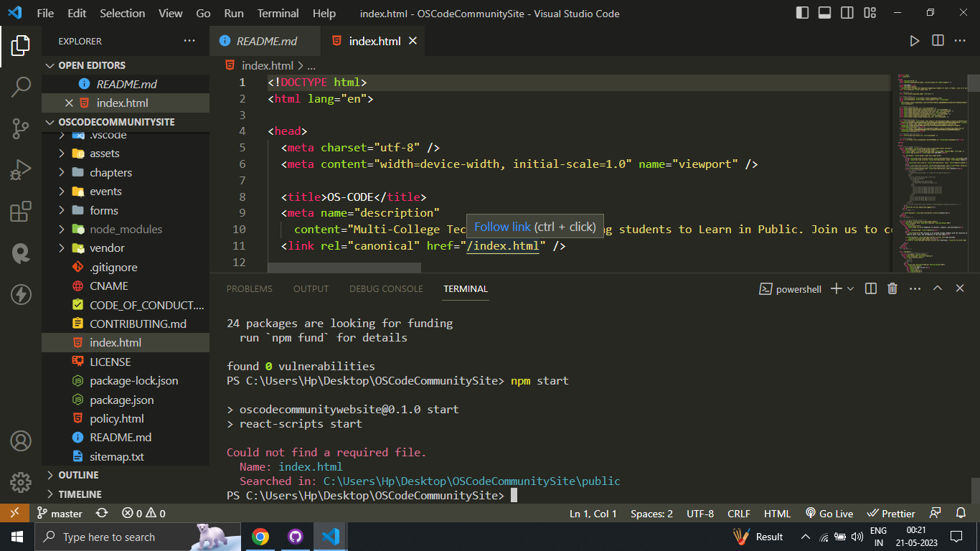Open Source Control view in activity bar
This screenshot has height=551, width=980.
[21, 128]
